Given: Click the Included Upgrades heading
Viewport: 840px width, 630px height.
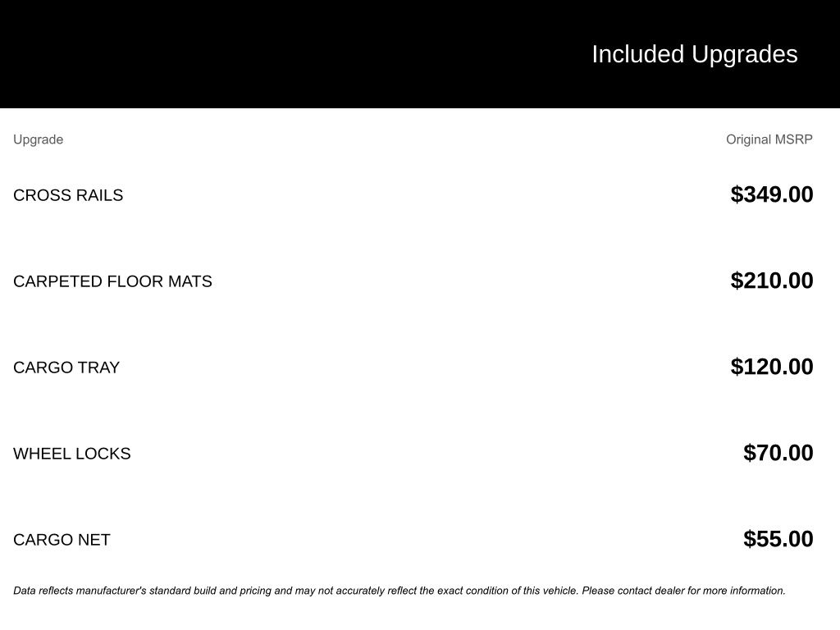Looking at the screenshot, I should click(x=694, y=54).
